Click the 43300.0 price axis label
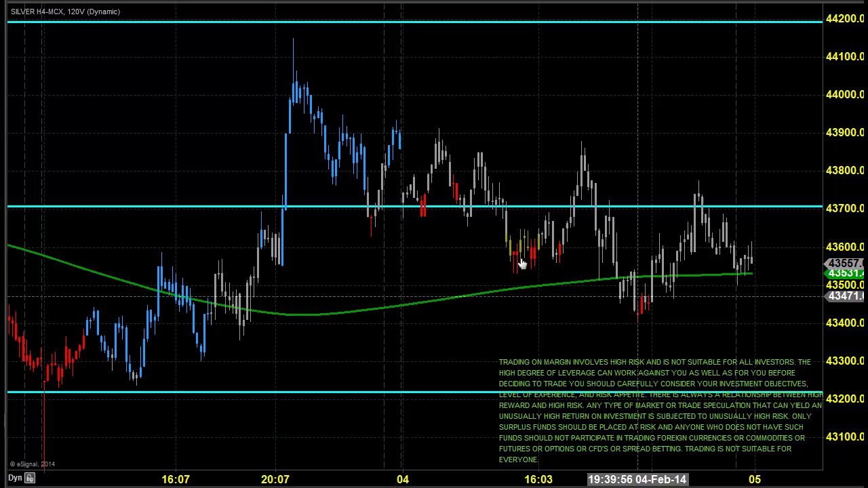The width and height of the screenshot is (868, 488). tap(845, 361)
